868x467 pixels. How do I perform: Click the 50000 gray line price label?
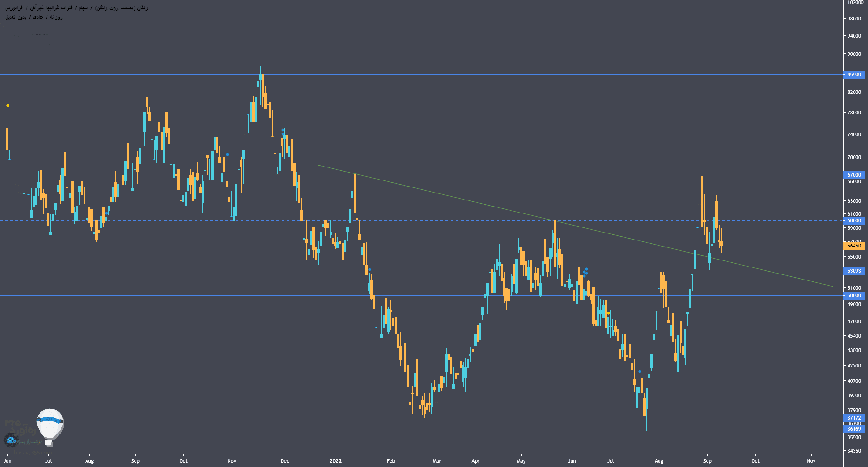tap(855, 295)
